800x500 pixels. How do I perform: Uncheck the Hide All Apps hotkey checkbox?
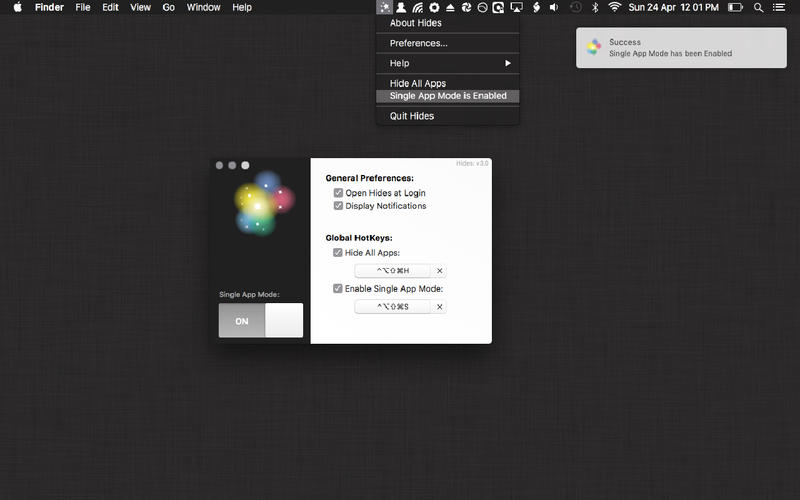point(338,253)
